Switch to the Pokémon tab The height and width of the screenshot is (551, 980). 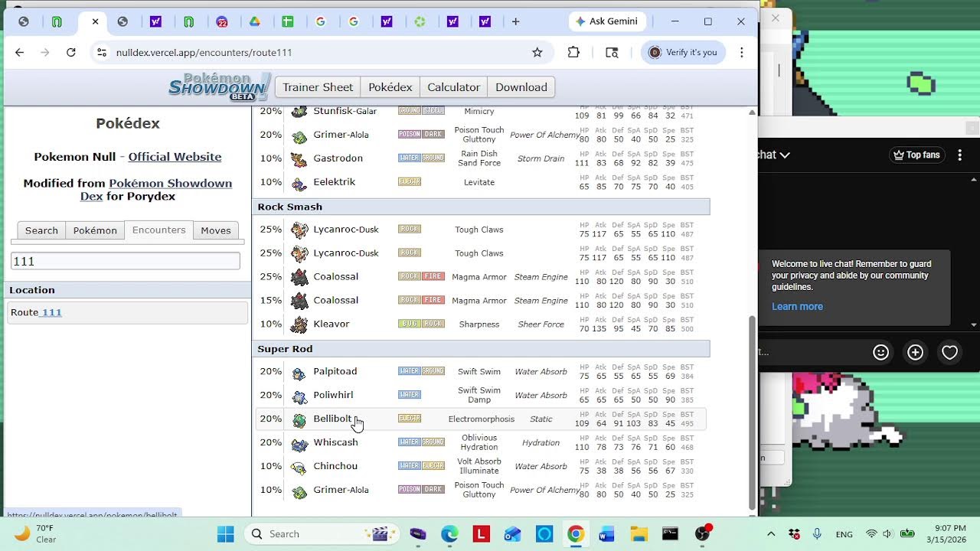point(95,230)
